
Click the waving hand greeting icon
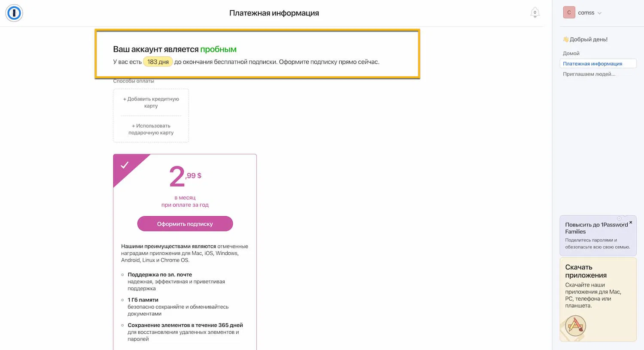click(566, 39)
